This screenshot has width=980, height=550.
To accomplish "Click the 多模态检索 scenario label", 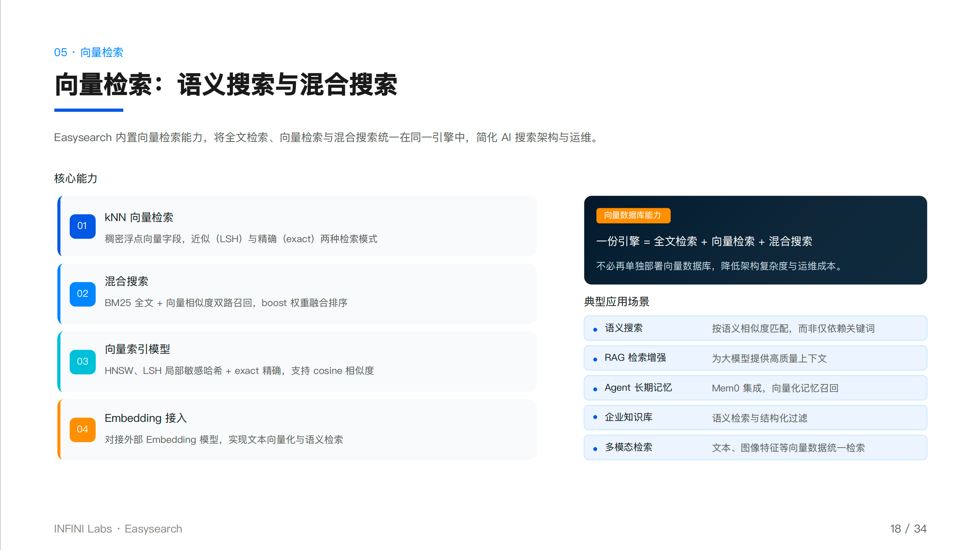I will pyautogui.click(x=628, y=447).
